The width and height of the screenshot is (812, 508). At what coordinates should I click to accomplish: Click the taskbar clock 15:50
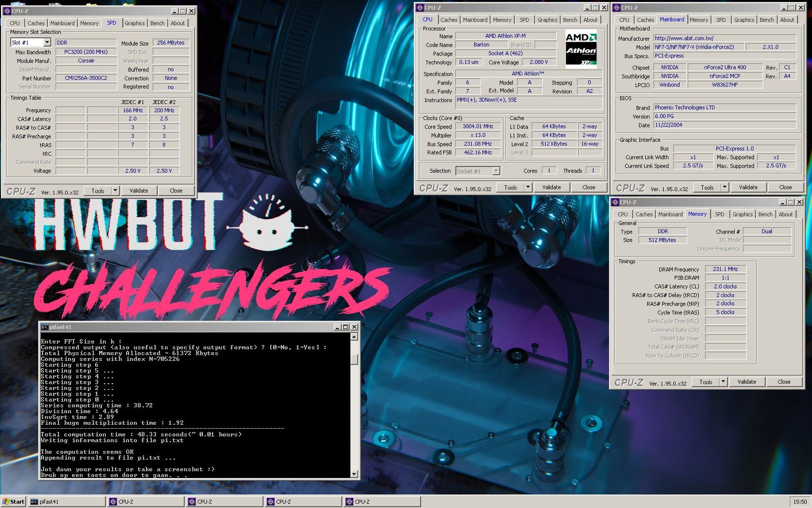click(799, 502)
